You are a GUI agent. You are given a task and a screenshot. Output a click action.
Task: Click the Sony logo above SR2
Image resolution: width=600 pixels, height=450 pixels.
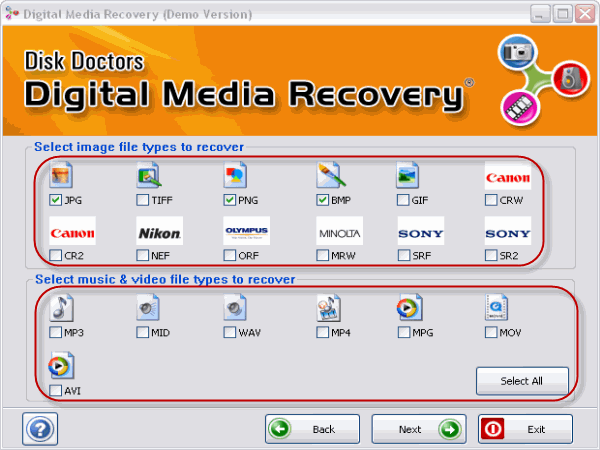(508, 231)
